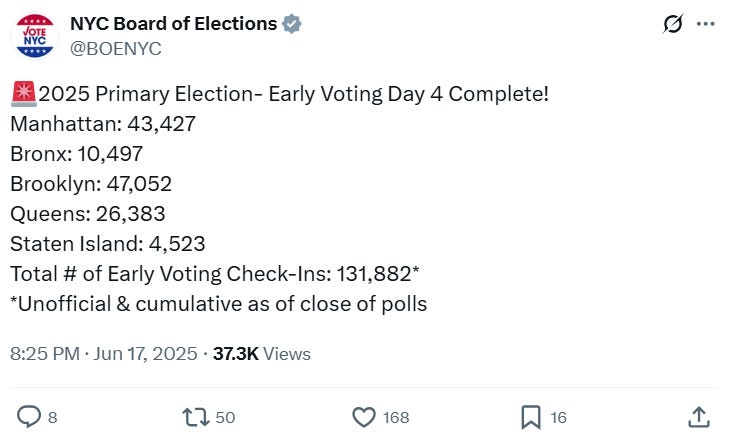Screen dimensions: 732x441
Task: Click the repost count 50
Action: (225, 417)
